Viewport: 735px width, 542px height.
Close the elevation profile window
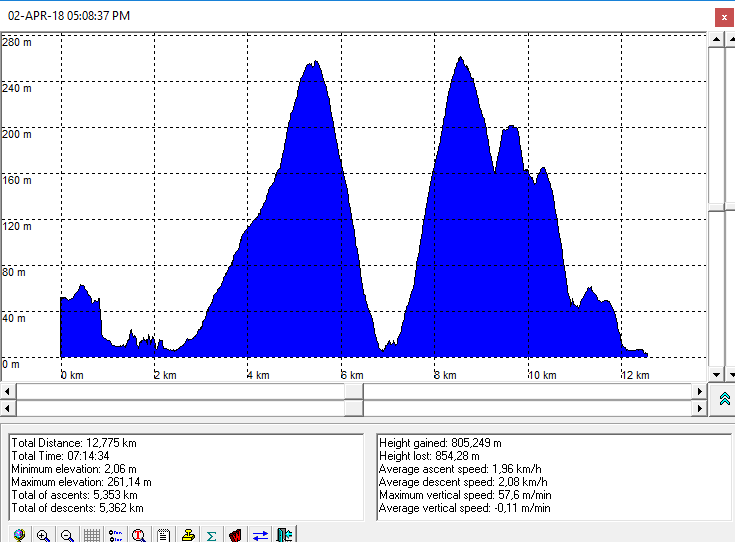point(722,16)
